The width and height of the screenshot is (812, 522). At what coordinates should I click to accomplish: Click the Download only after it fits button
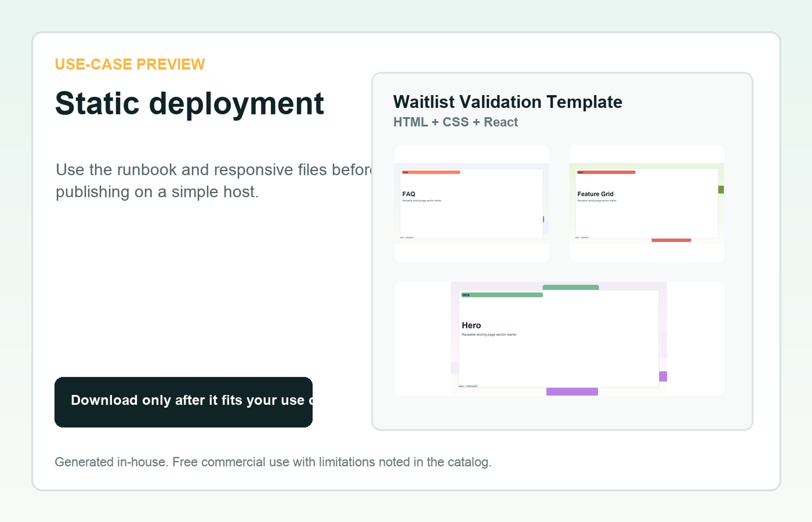click(x=183, y=402)
